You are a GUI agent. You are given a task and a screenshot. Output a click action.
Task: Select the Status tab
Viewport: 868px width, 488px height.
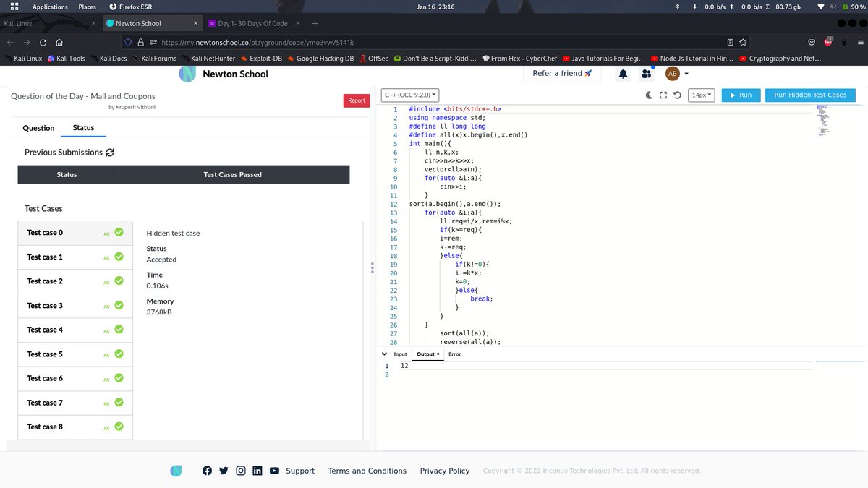[x=83, y=127]
